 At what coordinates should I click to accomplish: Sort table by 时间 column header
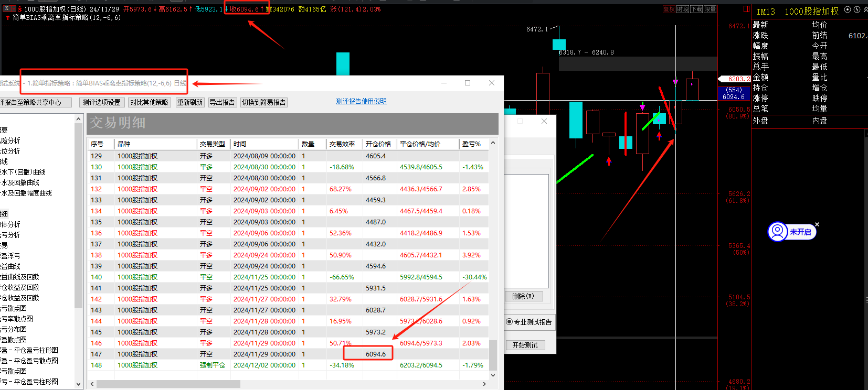[x=264, y=144]
